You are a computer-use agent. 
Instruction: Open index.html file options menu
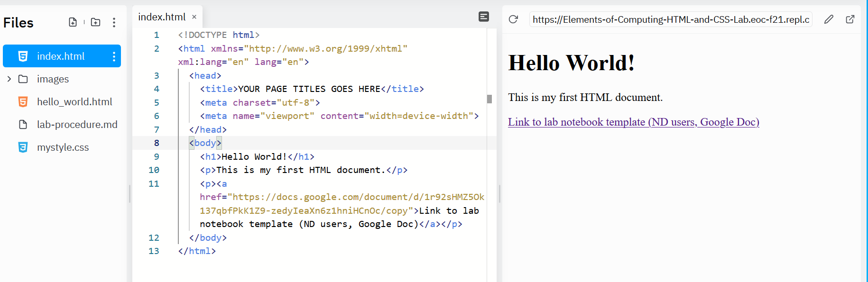114,56
